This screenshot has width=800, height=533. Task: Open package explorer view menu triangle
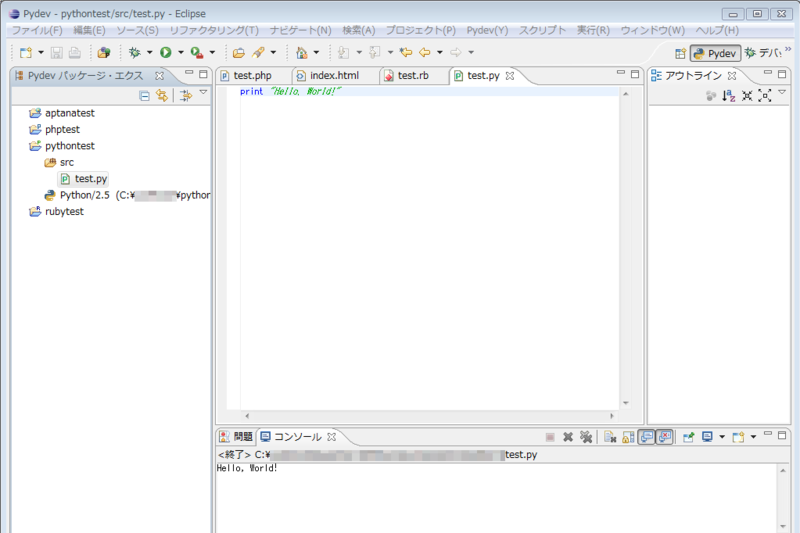point(203,92)
